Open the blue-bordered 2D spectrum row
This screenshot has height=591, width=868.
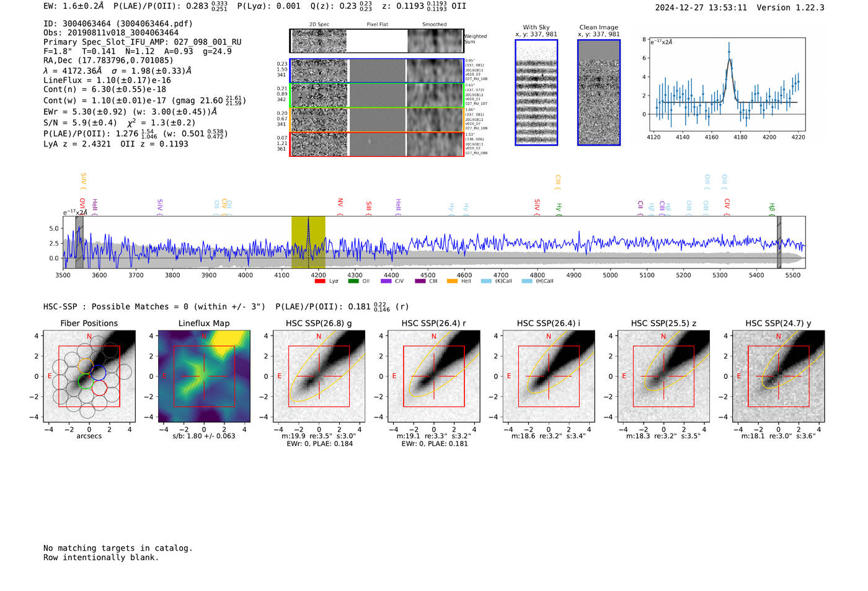[376, 71]
